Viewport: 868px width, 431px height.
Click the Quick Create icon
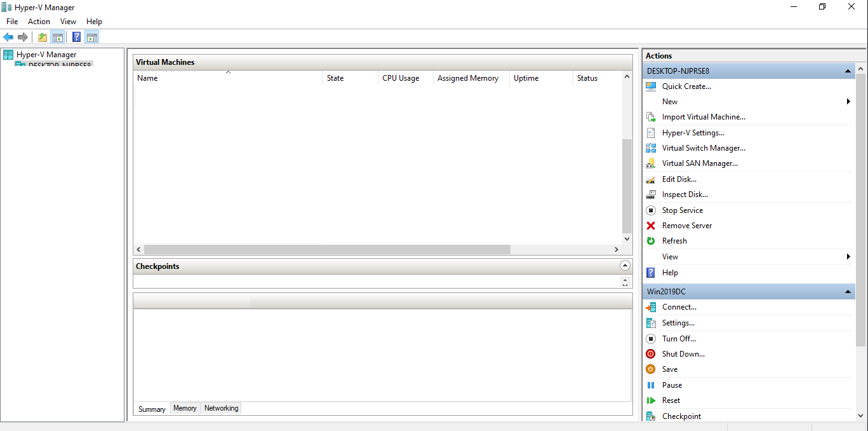click(x=651, y=86)
